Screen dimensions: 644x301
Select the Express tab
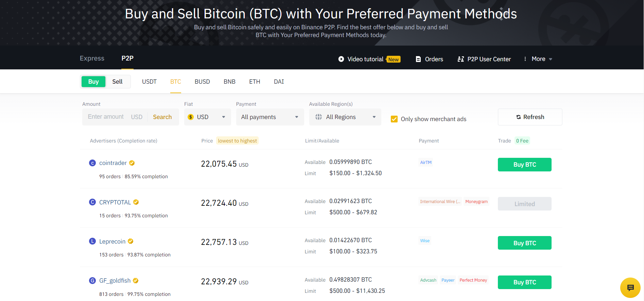(92, 58)
